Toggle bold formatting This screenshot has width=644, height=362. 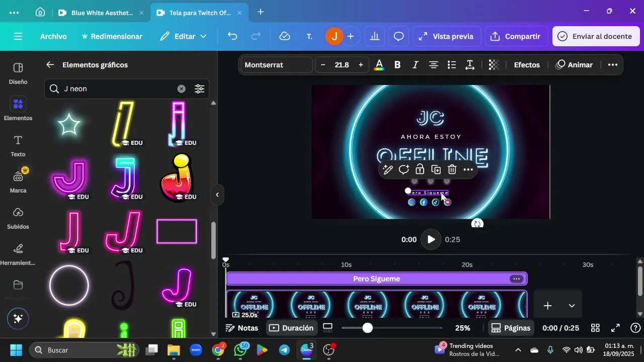point(397,65)
